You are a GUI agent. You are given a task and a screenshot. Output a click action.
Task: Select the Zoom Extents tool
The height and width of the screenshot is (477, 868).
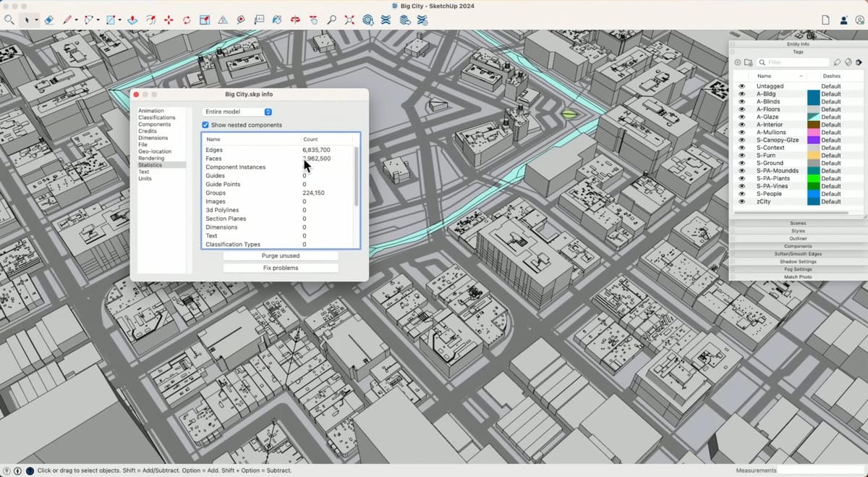click(x=349, y=20)
